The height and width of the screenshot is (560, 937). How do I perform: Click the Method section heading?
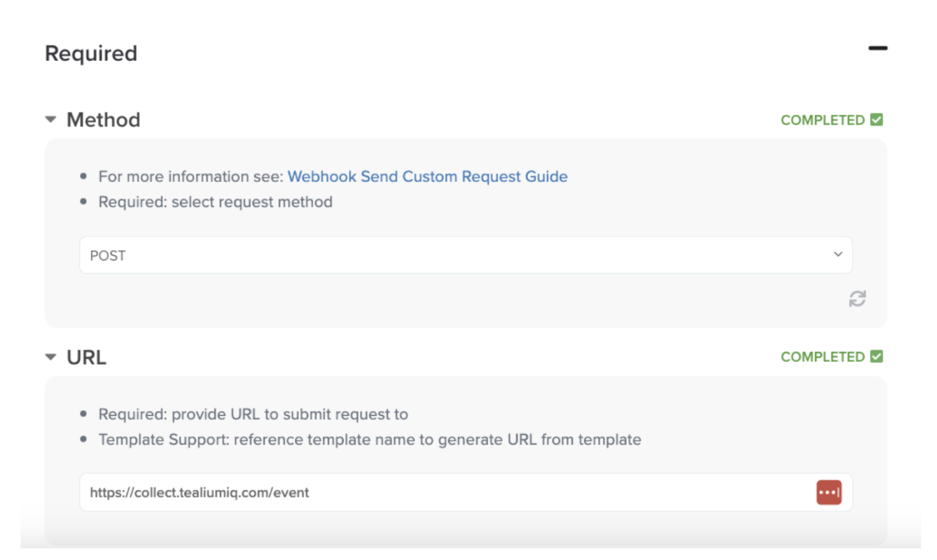coord(103,120)
